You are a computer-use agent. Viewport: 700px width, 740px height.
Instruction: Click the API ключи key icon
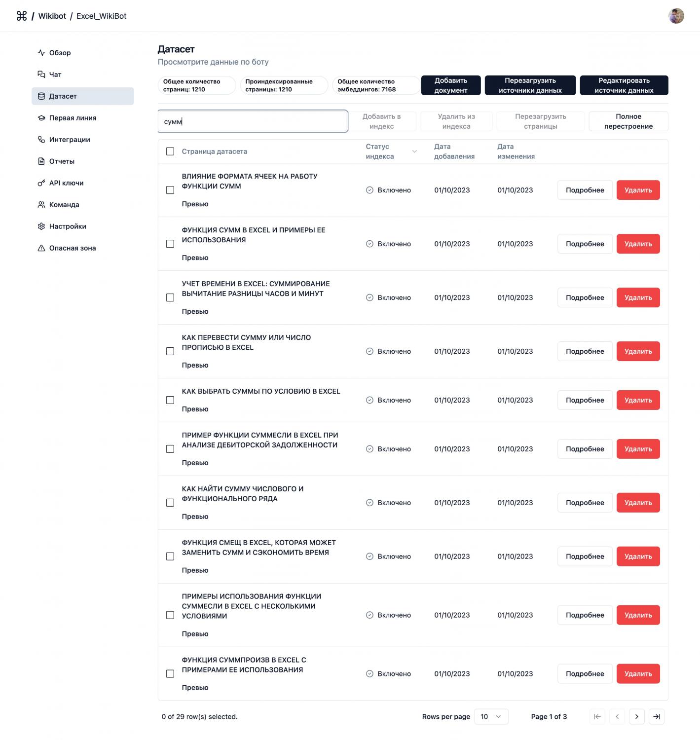click(41, 183)
